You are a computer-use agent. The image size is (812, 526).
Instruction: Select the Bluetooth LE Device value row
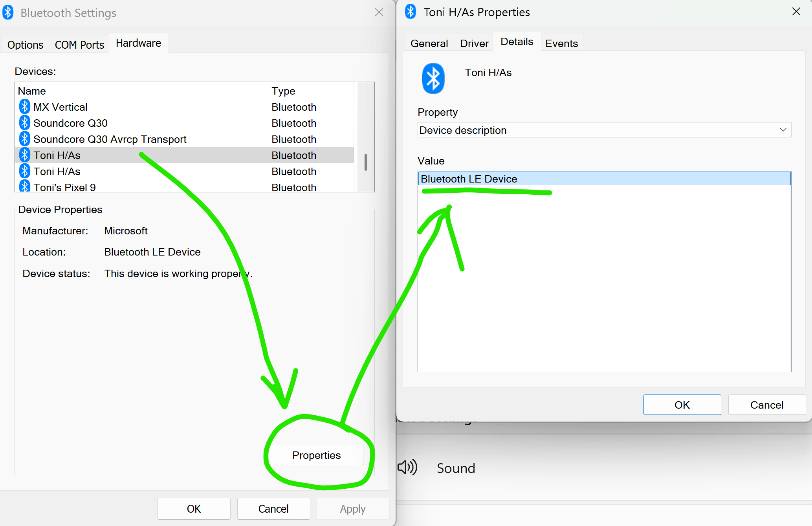[x=604, y=179]
